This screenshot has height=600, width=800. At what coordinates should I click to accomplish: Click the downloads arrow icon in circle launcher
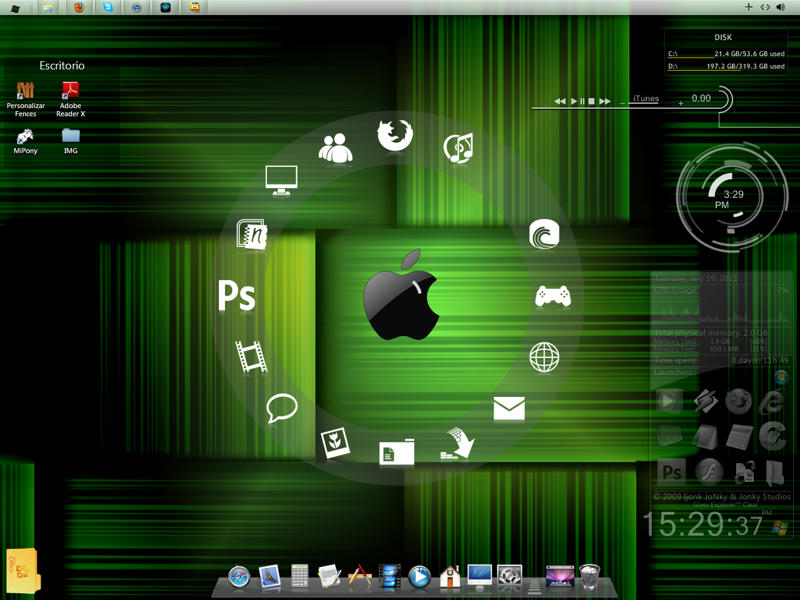click(x=458, y=443)
